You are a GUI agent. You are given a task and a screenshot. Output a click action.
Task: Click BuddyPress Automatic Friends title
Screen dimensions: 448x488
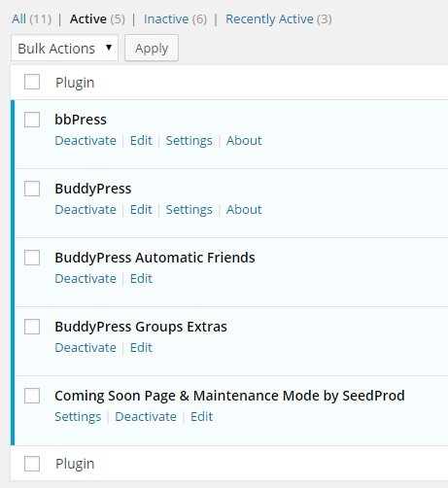click(155, 258)
